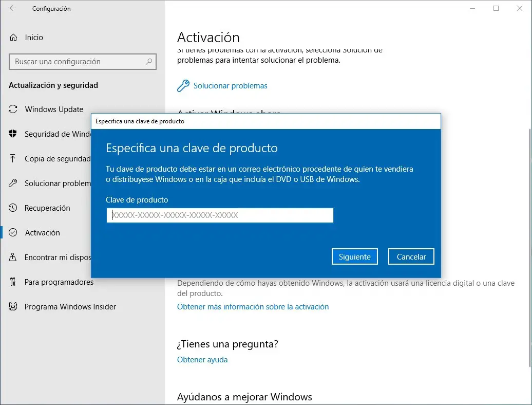
Task: Focus the Clave de producto field
Action: tap(220, 215)
